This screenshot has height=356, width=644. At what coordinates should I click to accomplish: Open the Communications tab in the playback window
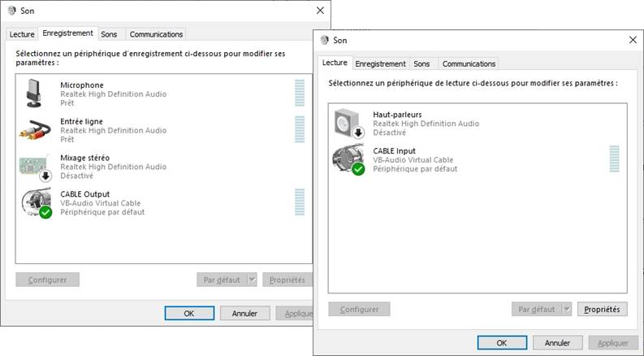tap(469, 63)
